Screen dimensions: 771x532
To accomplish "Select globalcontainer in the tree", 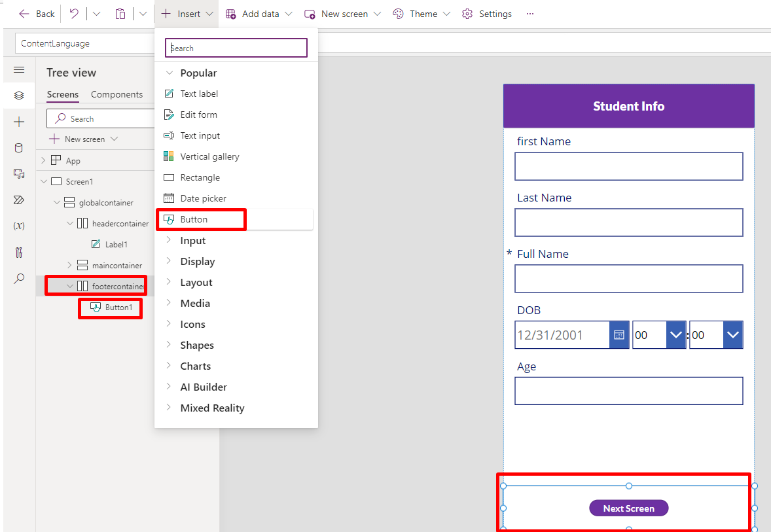I will (x=106, y=203).
